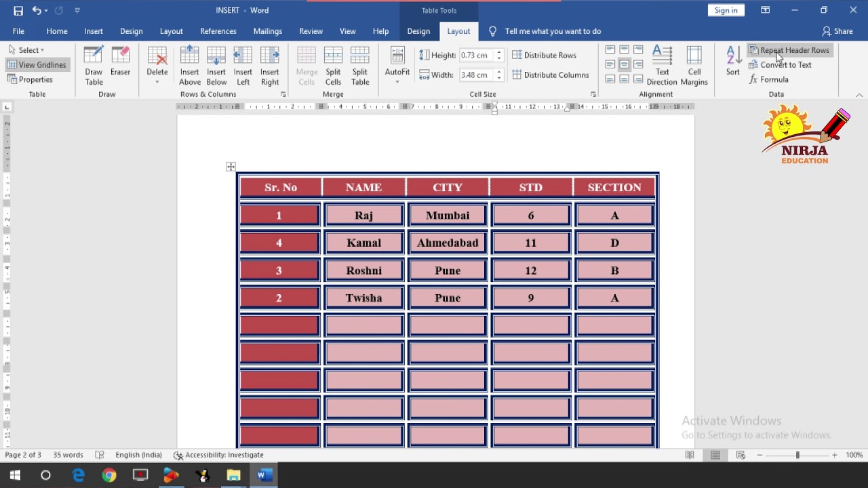Open the Cell Margins settings
The width and height of the screenshot is (868, 488).
click(x=694, y=66)
